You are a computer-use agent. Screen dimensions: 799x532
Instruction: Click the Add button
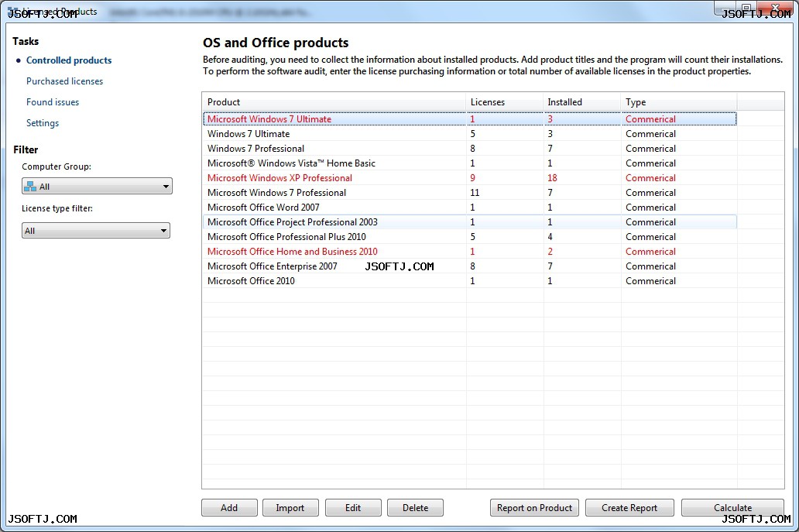pyautogui.click(x=229, y=507)
